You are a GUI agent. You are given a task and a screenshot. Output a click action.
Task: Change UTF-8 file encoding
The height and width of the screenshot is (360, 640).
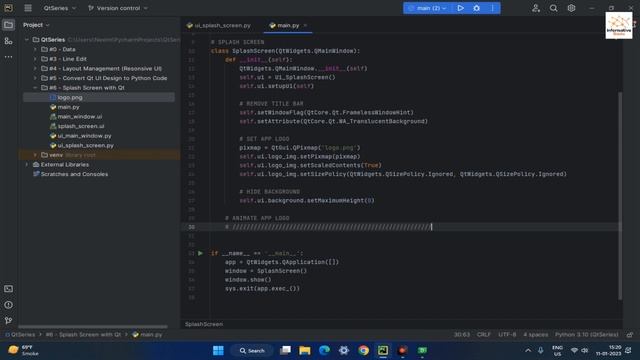click(x=507, y=335)
